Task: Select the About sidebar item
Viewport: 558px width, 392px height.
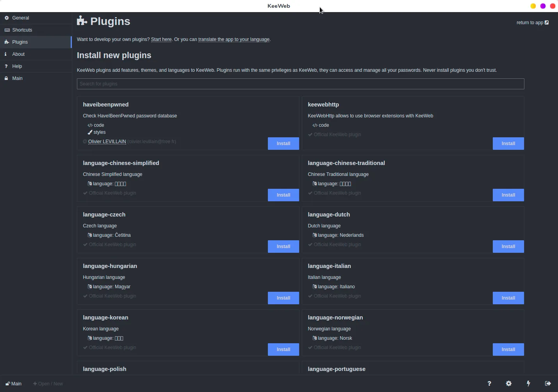Action: coord(18,54)
